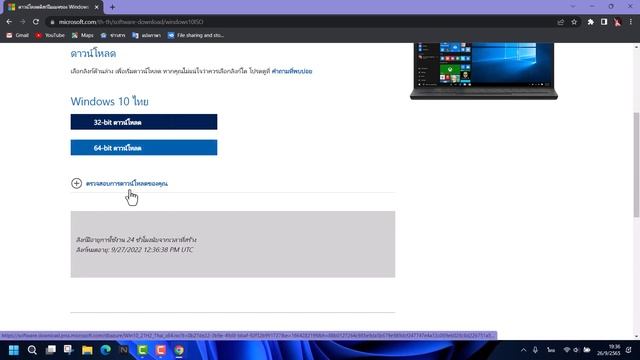Bookmark this page with the star icon
This screenshot has width=640, height=360.
[574, 22]
